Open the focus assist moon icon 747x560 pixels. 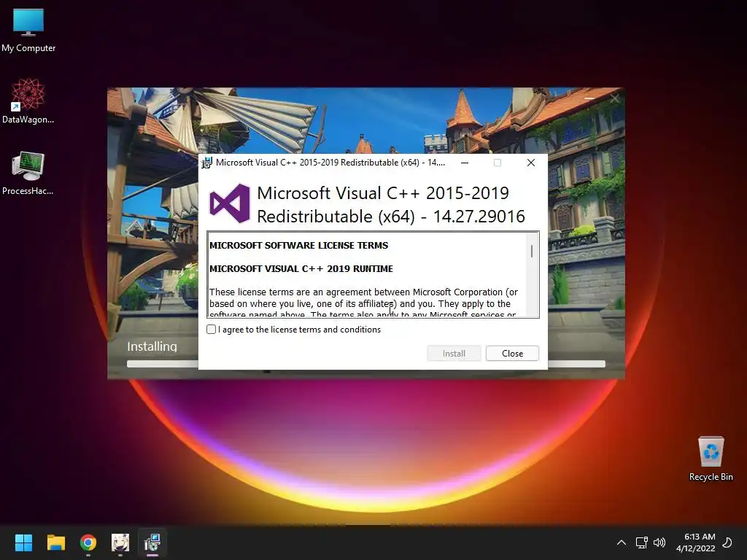pos(727,542)
